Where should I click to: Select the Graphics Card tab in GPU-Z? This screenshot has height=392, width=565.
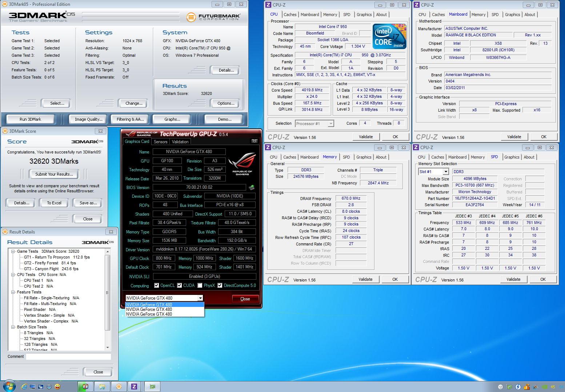point(137,141)
